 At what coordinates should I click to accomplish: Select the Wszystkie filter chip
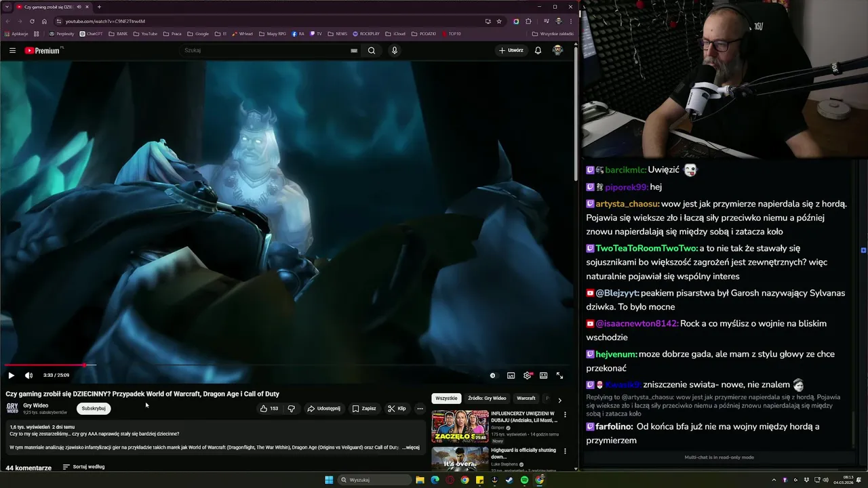(446, 399)
